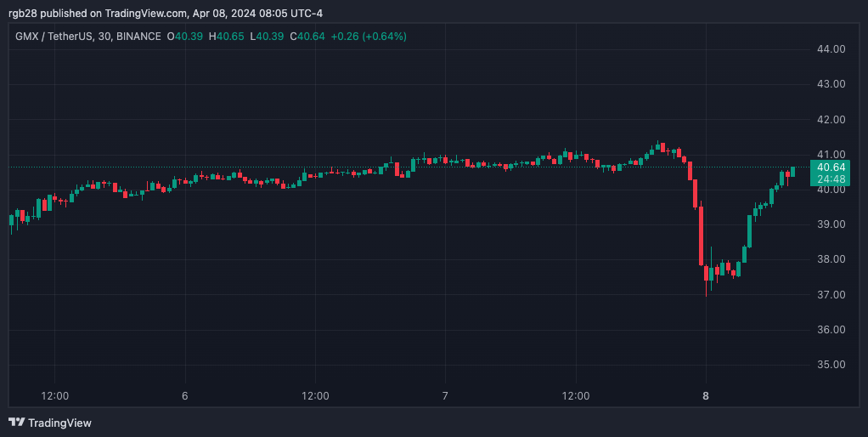Screen dimensions: 868x437
Task: Click the 24:48 bar countdown timer
Action: [828, 179]
